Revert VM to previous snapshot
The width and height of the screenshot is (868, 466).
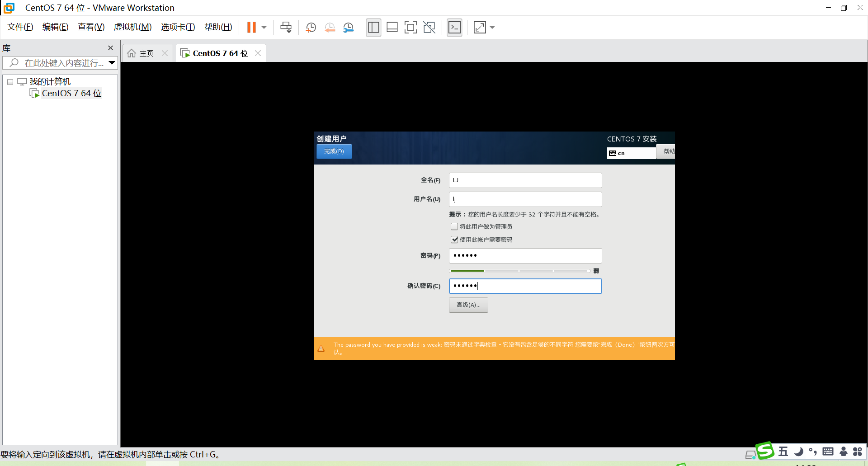pyautogui.click(x=330, y=28)
